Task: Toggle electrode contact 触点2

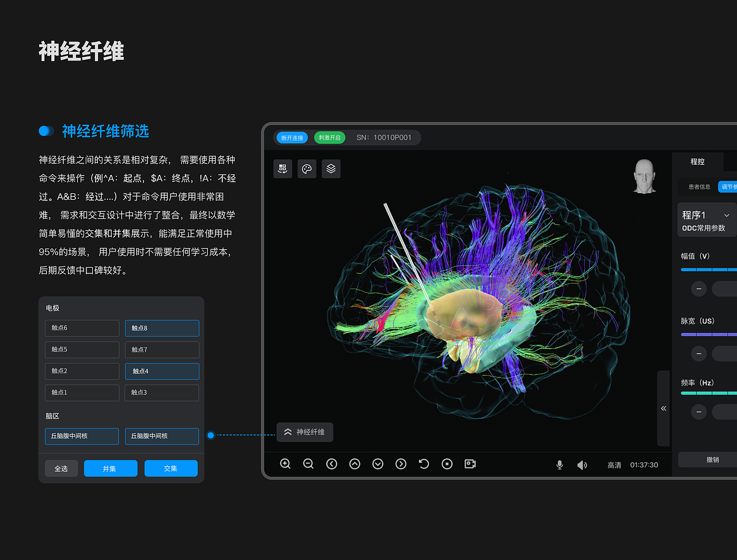Action: pyautogui.click(x=82, y=371)
